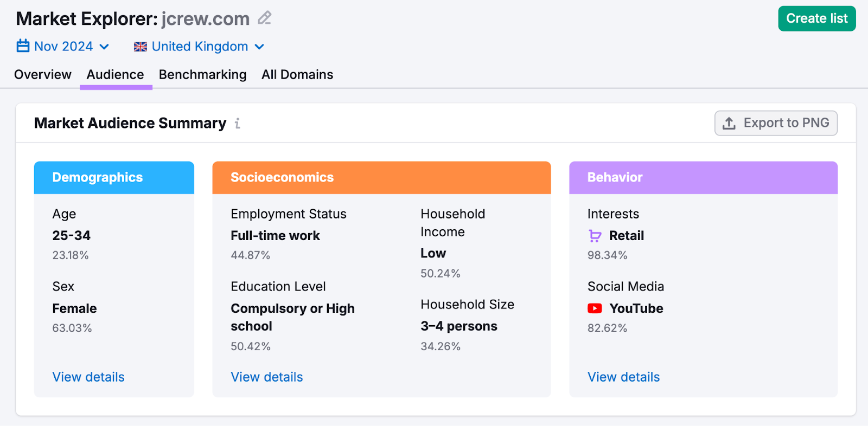Open the date selector chevron arrow
The image size is (868, 426).
(105, 47)
